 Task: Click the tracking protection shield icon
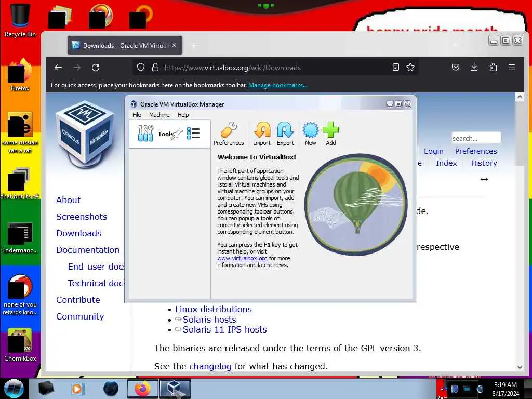pyautogui.click(x=141, y=67)
